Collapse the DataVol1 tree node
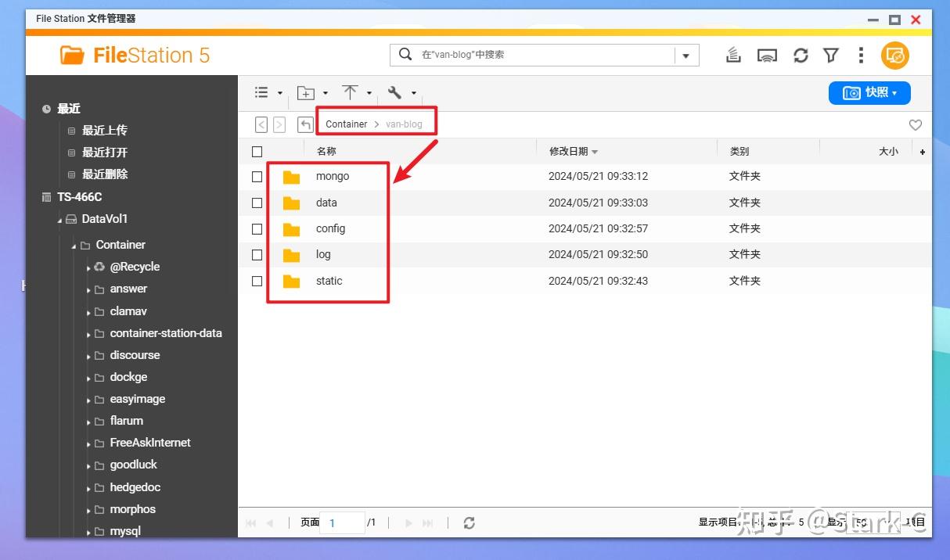 point(59,219)
